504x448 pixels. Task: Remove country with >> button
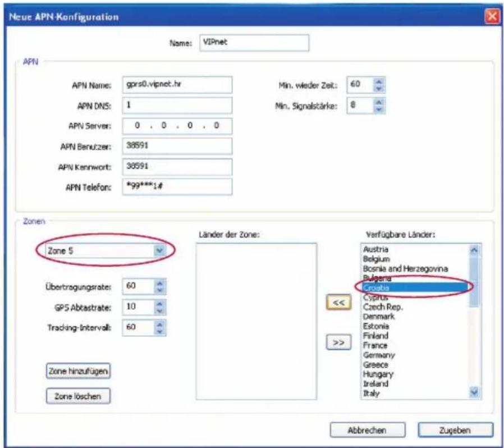(x=339, y=342)
